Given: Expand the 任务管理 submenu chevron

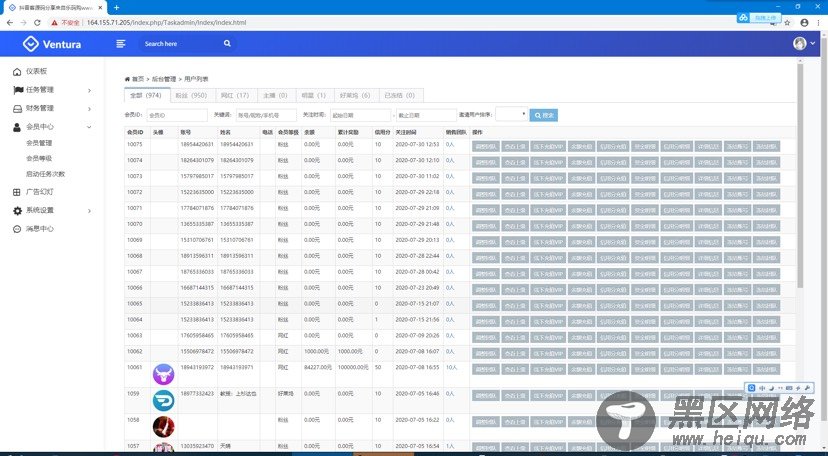Looking at the screenshot, I should [x=89, y=91].
